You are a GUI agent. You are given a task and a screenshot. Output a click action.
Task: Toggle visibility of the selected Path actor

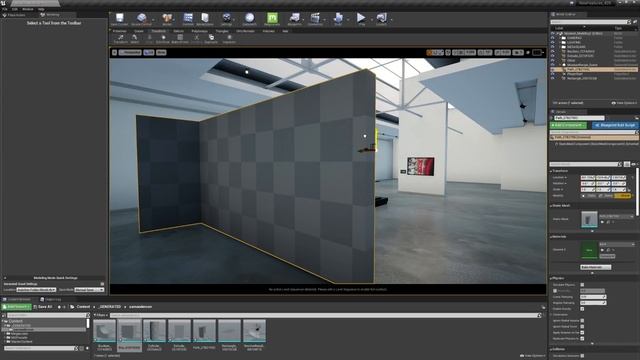point(553,69)
